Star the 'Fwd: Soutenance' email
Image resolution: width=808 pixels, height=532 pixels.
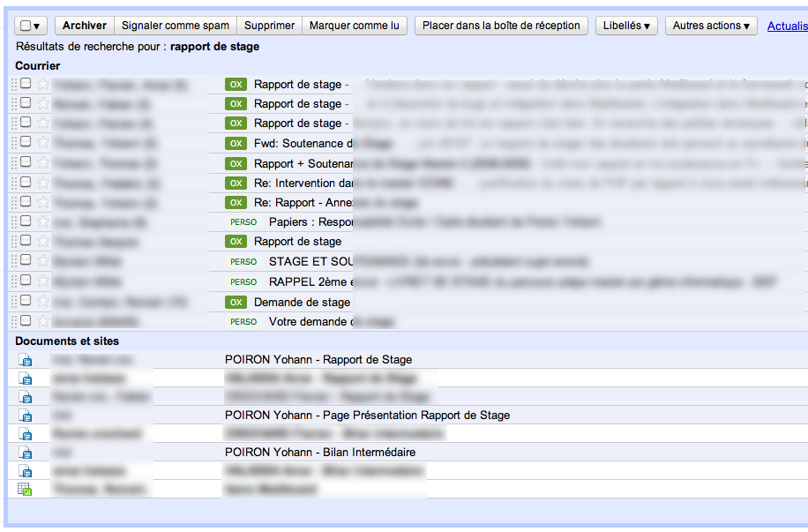coord(42,143)
